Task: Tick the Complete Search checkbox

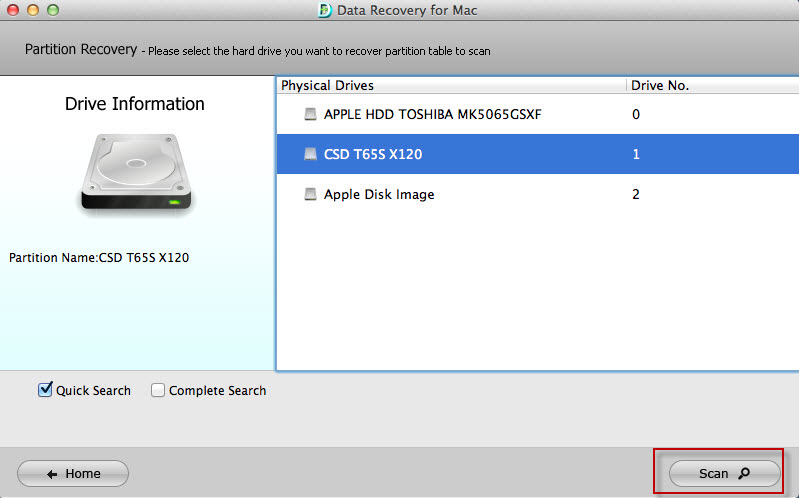Action: [x=158, y=390]
